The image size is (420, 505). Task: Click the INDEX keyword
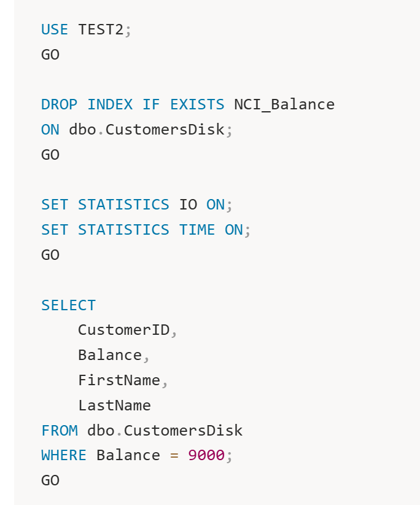coord(110,104)
